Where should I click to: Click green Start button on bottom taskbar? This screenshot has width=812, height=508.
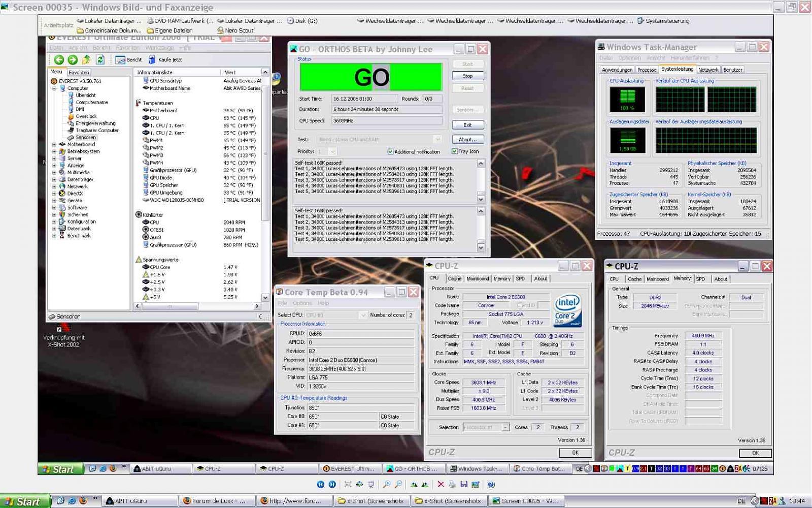(x=25, y=501)
